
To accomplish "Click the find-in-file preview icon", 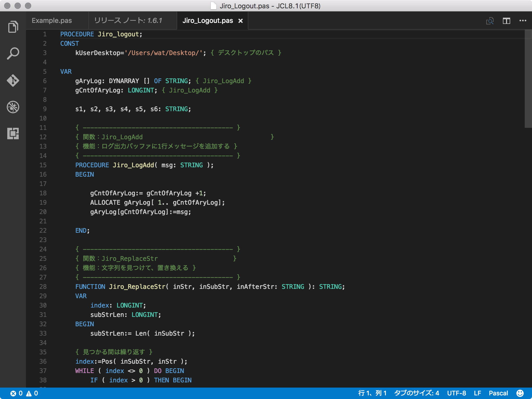I will 490,21.
